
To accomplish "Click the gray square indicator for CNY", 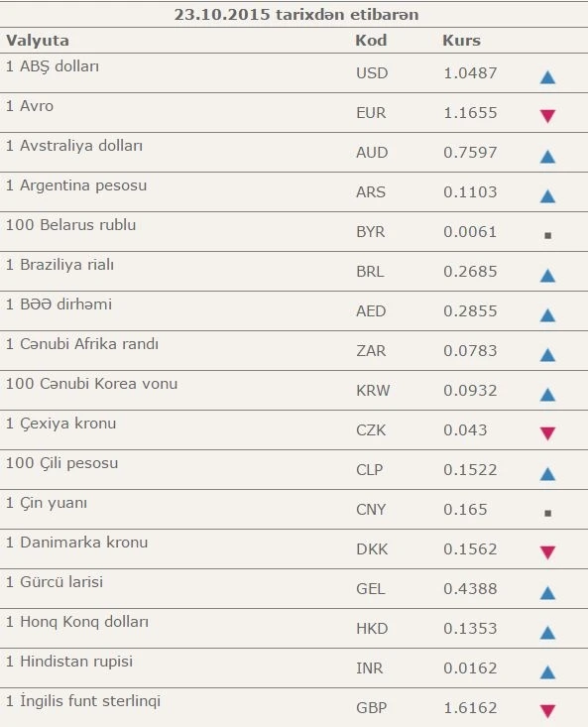I will click(547, 513).
